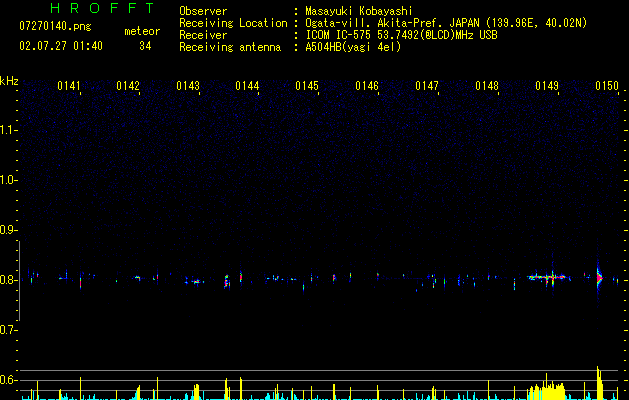Click the 0141 time marker
Screen dimensions: 629x400
click(69, 86)
